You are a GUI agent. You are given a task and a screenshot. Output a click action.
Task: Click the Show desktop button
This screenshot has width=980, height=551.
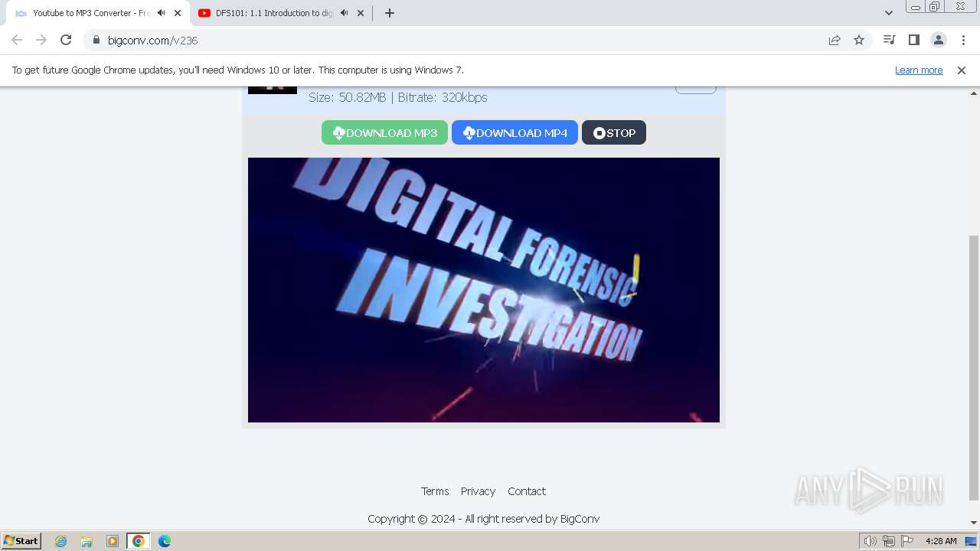pos(972,541)
